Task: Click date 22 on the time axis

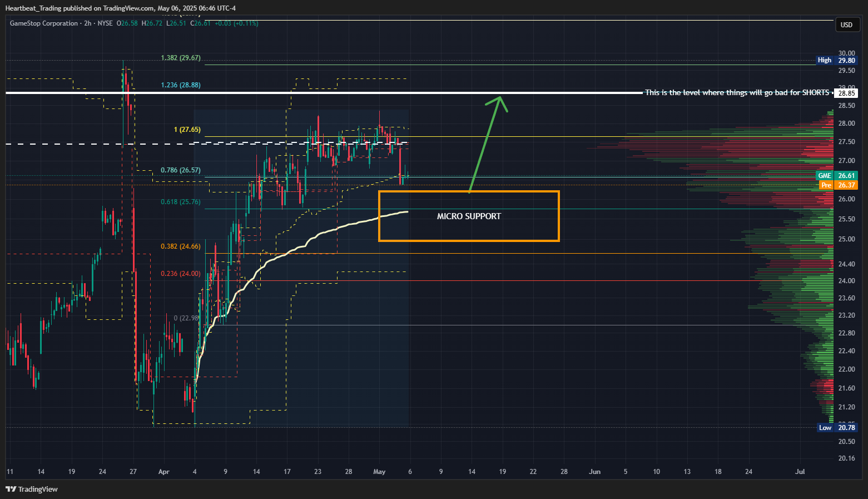Action: click(x=533, y=472)
